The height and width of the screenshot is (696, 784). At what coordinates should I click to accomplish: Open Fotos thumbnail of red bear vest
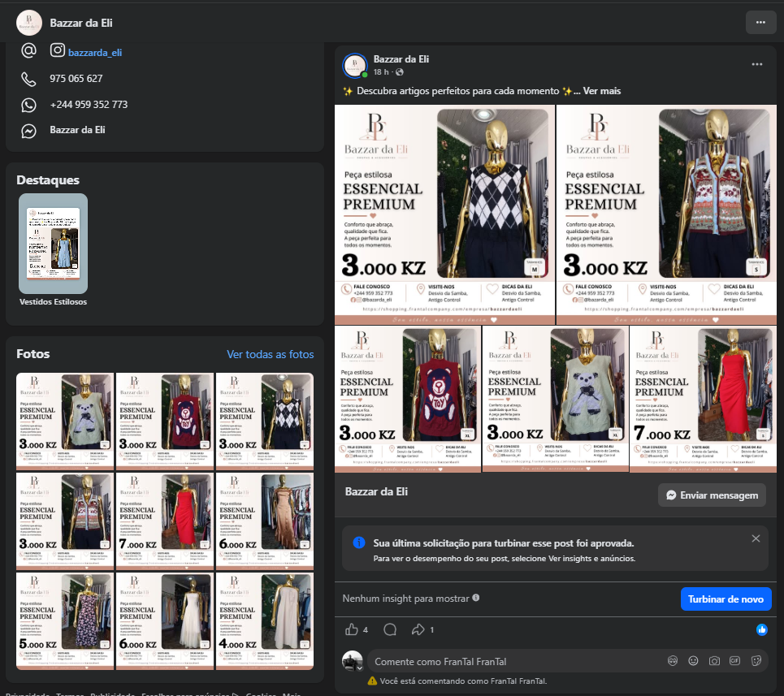coord(165,421)
